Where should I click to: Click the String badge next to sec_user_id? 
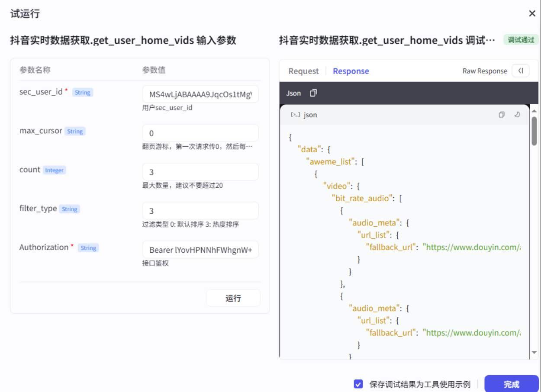(x=82, y=92)
